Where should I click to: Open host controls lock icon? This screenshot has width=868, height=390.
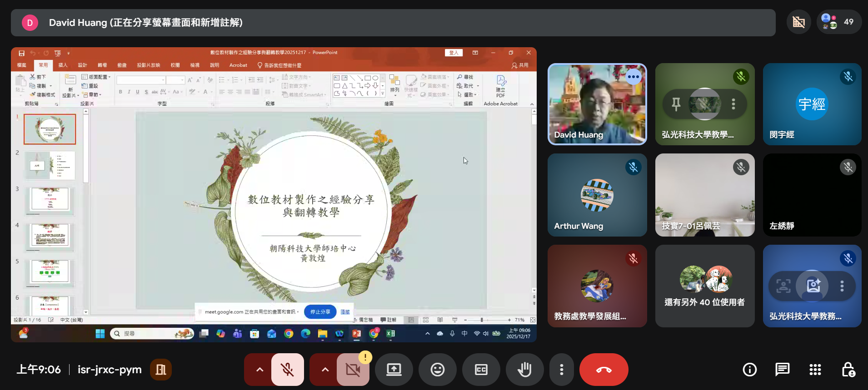click(x=848, y=370)
